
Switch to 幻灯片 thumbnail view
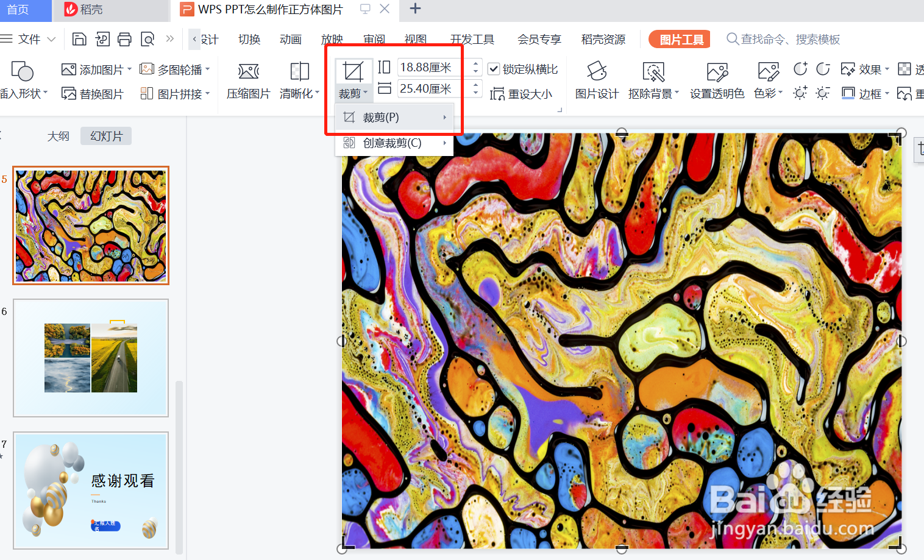(106, 136)
